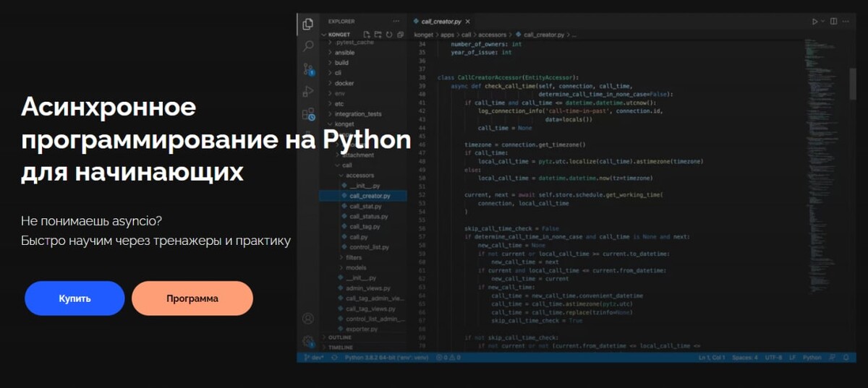The width and height of the screenshot is (868, 388).
Task: Click the New Folder icon in Explorer header
Action: 378,34
